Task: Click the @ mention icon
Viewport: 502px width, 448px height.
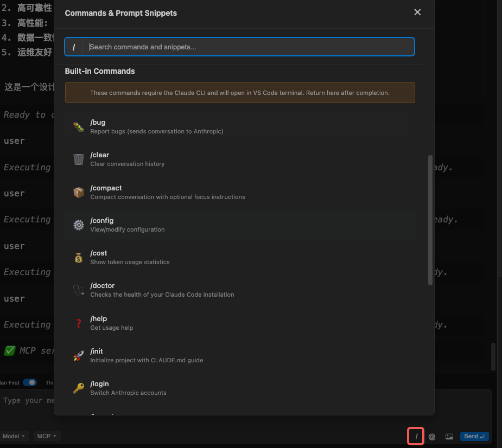Action: click(432, 436)
